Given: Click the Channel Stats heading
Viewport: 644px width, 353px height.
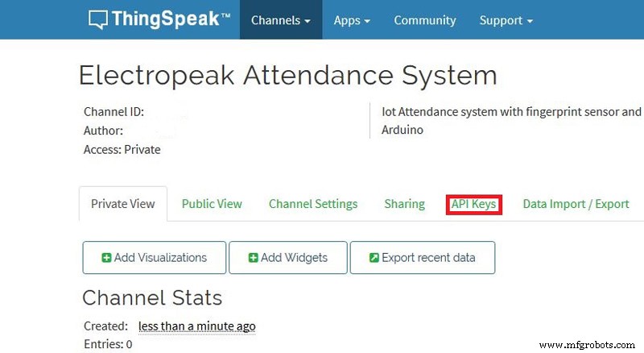Looking at the screenshot, I should pyautogui.click(x=152, y=297).
